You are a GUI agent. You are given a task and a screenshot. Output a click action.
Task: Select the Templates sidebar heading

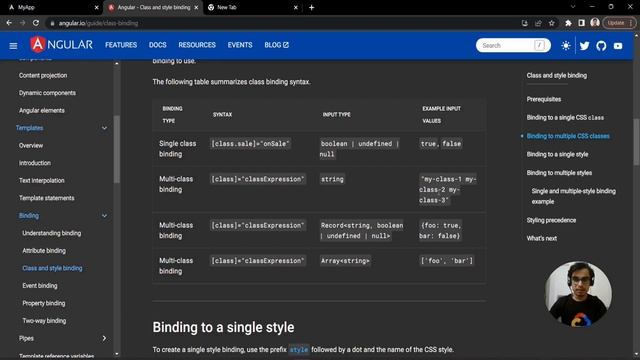tap(29, 128)
